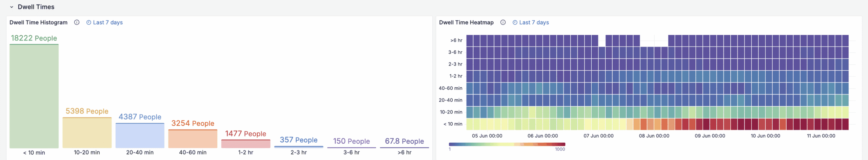Click the 3254 People value
The width and height of the screenshot is (868, 160).
click(193, 123)
